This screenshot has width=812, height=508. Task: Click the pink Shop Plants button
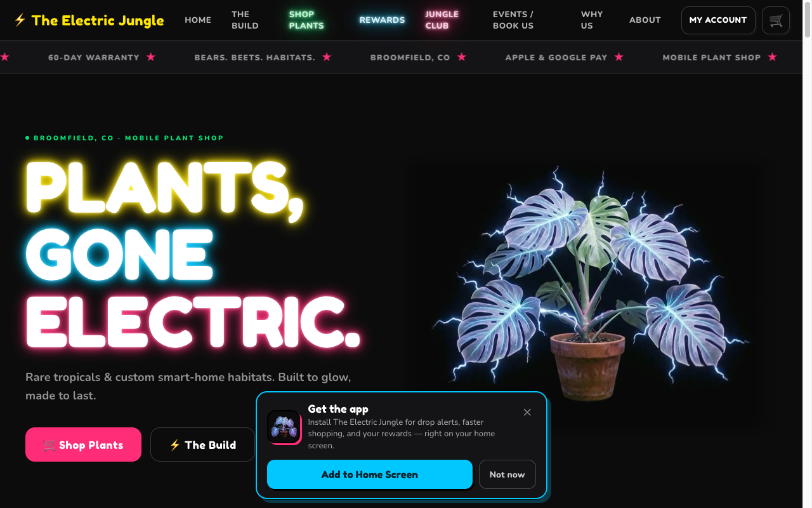click(83, 444)
